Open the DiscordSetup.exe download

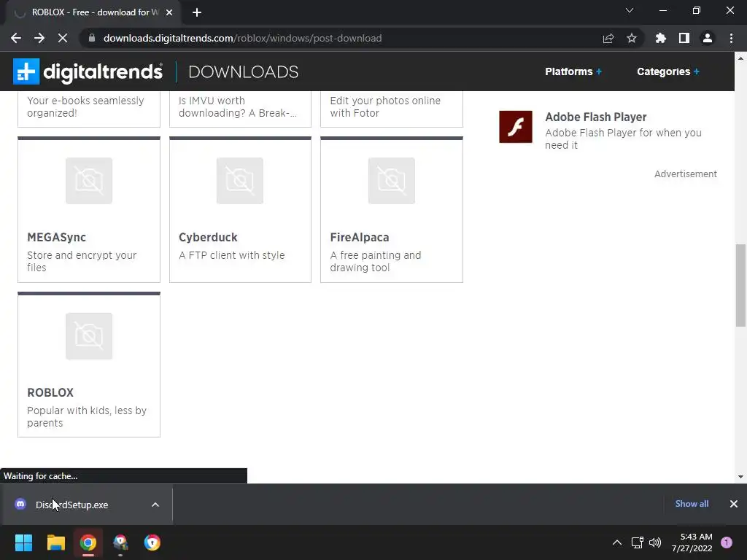pyautogui.click(x=72, y=505)
